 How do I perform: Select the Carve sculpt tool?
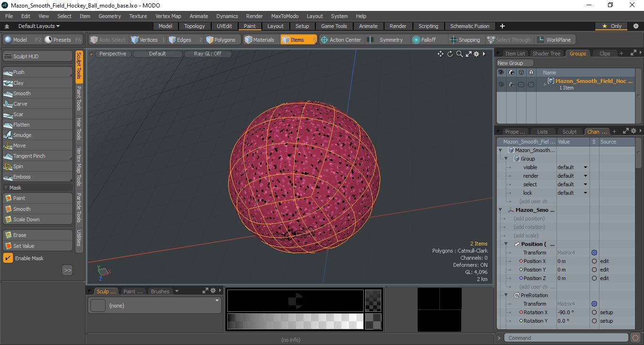38,104
